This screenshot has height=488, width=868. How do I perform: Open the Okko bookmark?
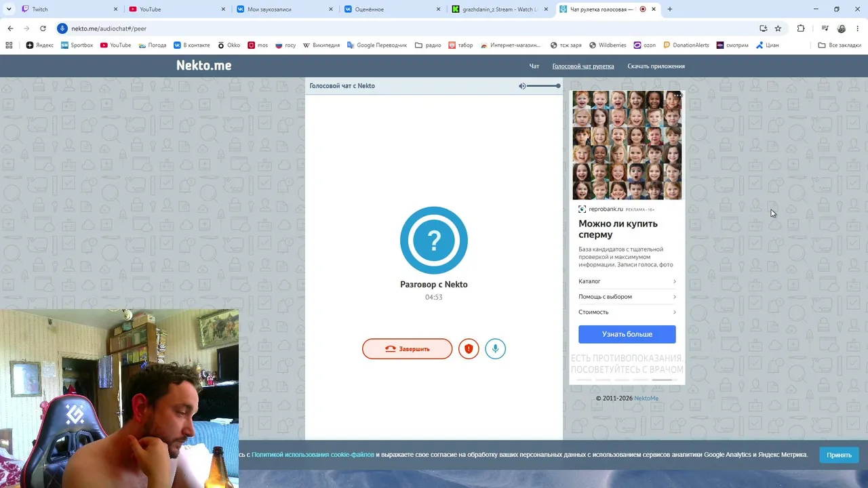pos(229,45)
